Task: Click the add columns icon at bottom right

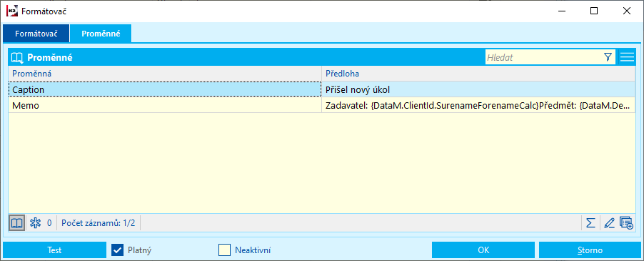Action: (626, 223)
